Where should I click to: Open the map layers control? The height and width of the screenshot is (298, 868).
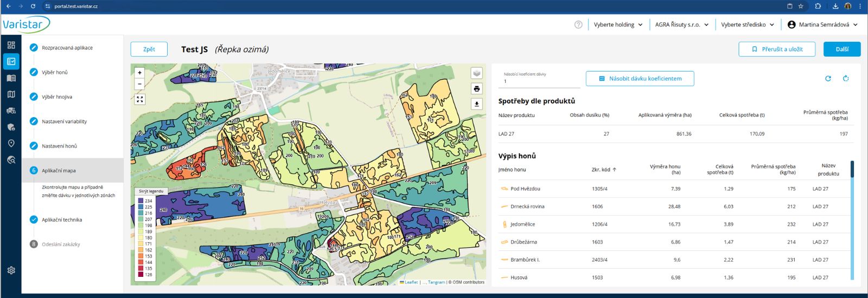click(x=476, y=73)
